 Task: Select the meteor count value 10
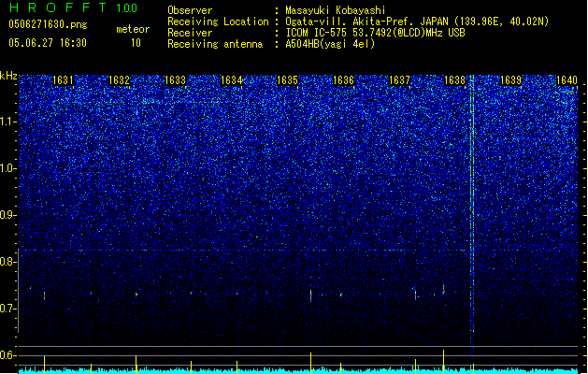(136, 43)
